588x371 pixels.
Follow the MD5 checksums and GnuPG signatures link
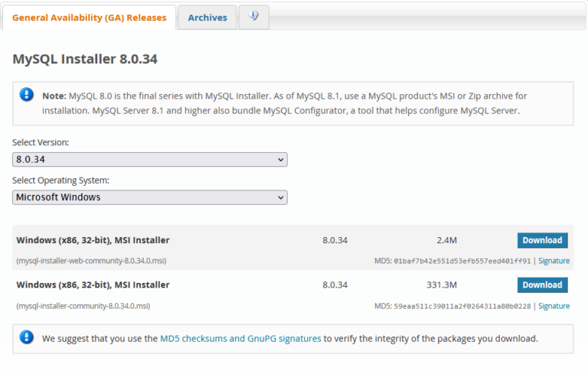pyautogui.click(x=240, y=338)
